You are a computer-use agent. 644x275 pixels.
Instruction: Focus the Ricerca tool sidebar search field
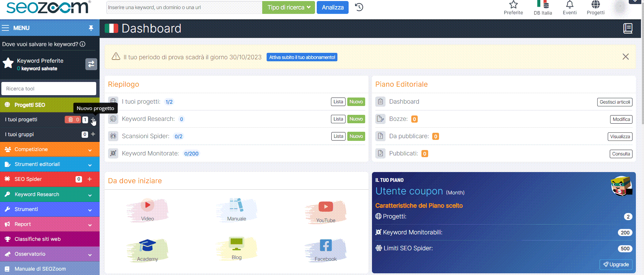(49, 89)
